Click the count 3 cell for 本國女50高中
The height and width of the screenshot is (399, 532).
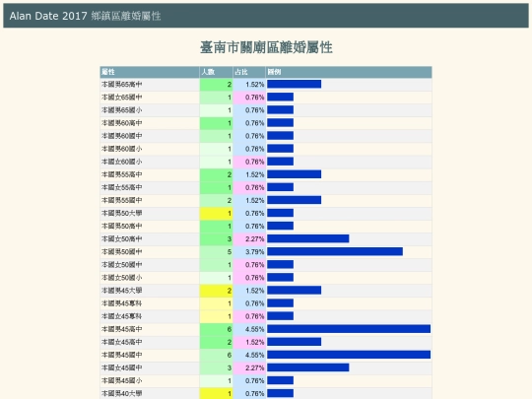[216, 238]
